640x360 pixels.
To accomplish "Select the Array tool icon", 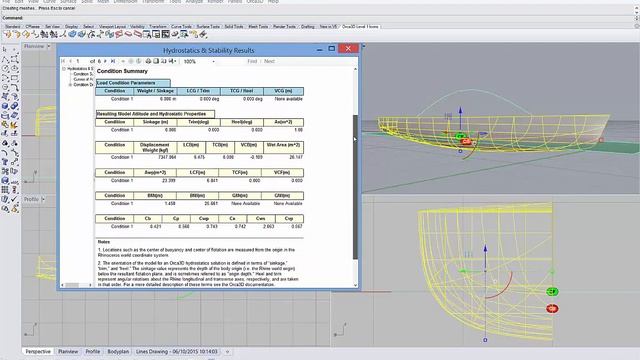I will coord(5,190).
